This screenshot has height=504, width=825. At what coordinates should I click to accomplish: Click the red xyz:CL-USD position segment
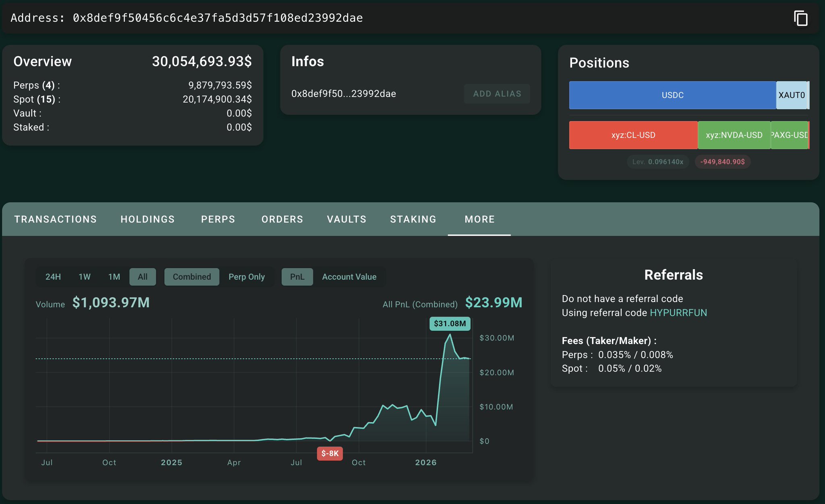[633, 135]
